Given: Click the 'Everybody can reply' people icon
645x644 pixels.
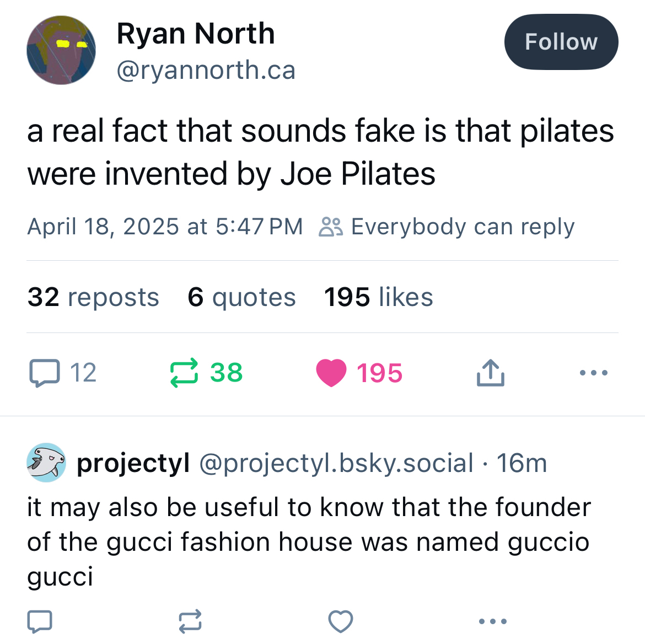Looking at the screenshot, I should [331, 227].
